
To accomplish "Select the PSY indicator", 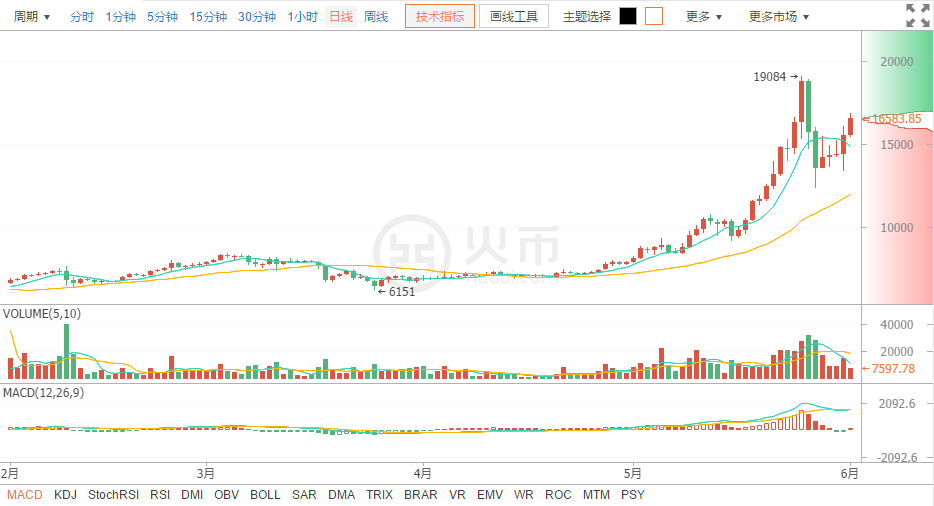I will click(x=632, y=494).
